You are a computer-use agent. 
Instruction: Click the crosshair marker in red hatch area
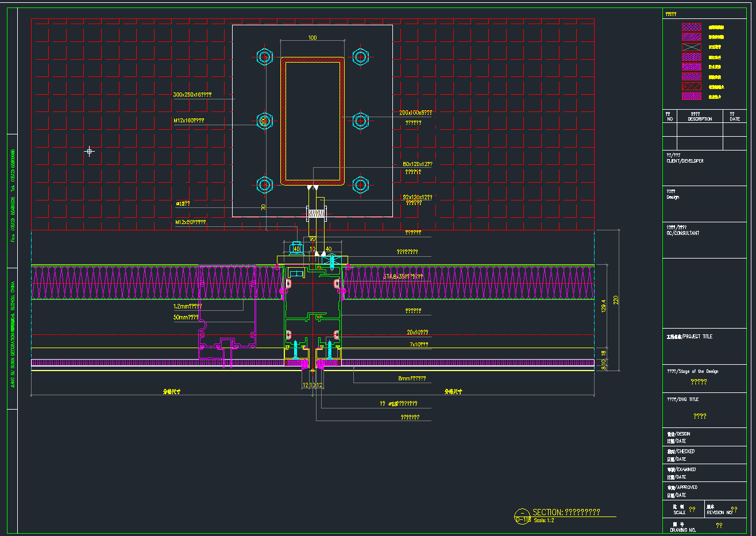[x=90, y=152]
